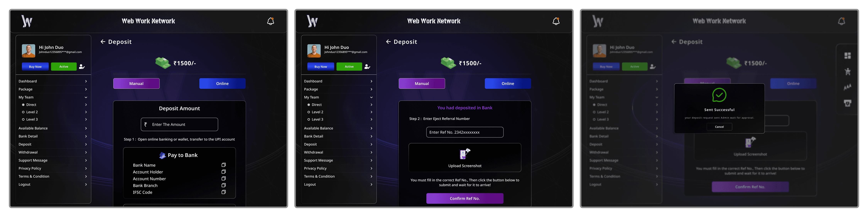The image size is (868, 217).
Task: Click Cancel in the Sent Successful dialog
Action: (719, 127)
